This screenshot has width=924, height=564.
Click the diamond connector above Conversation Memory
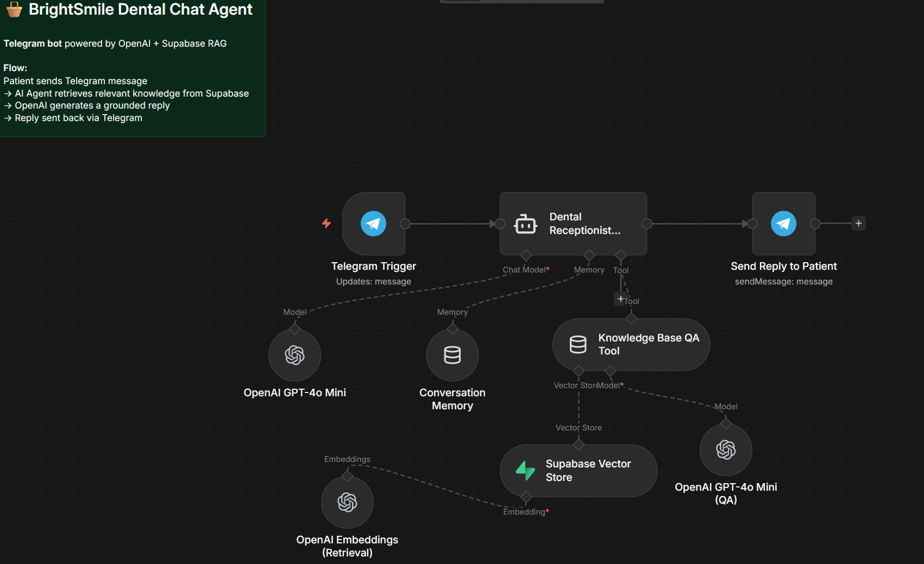click(x=452, y=329)
